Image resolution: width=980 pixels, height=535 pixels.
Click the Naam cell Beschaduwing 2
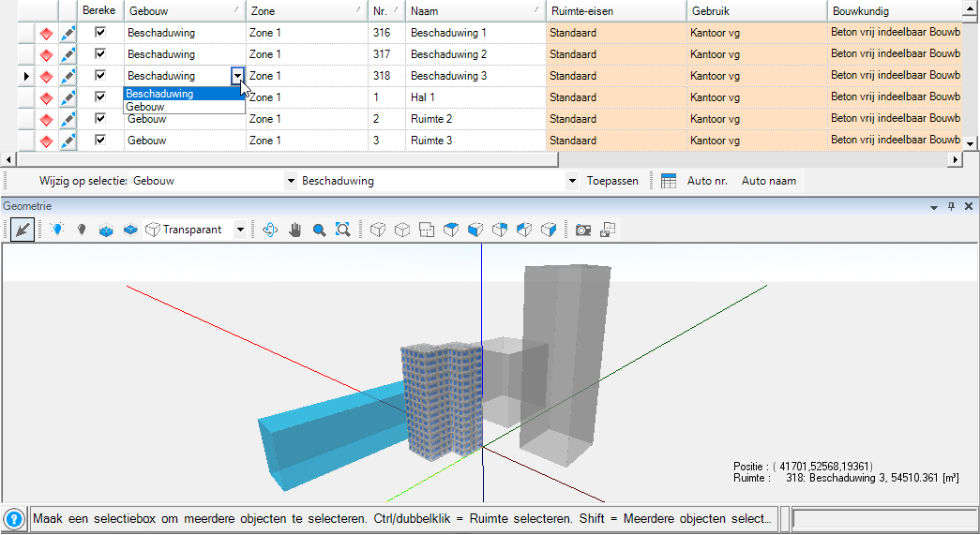pyautogui.click(x=449, y=54)
